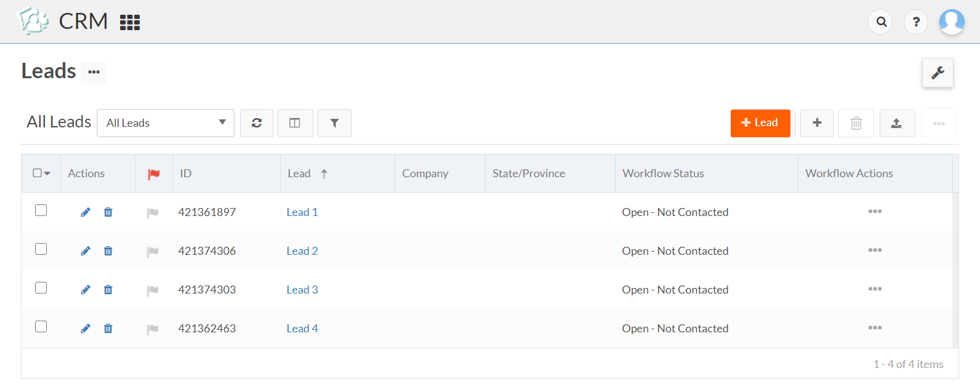
Task: Click the filter funnel icon
Action: point(334,123)
